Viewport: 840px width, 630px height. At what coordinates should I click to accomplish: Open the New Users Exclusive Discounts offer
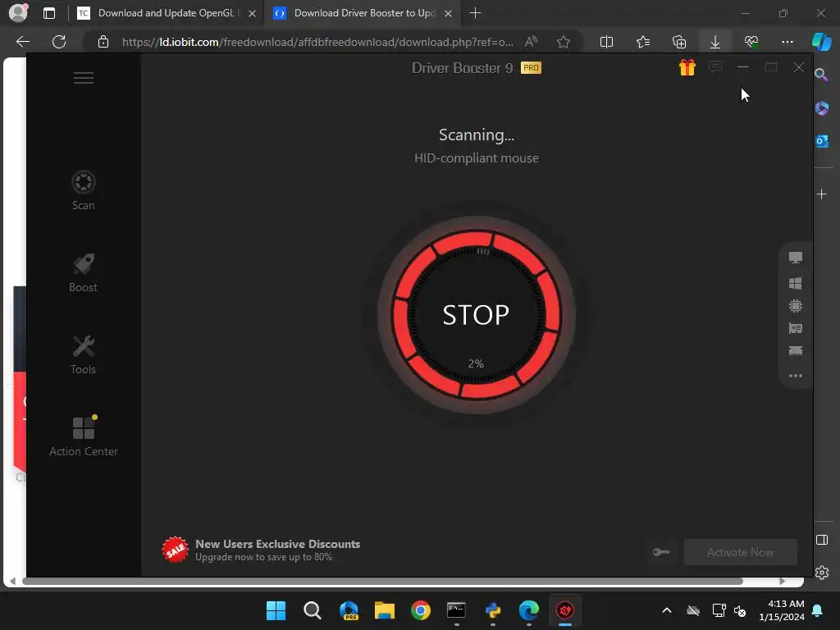[x=277, y=550]
